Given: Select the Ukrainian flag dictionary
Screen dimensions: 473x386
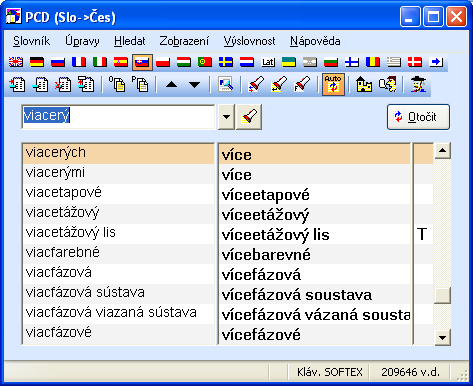Looking at the screenshot, I should click(289, 62).
